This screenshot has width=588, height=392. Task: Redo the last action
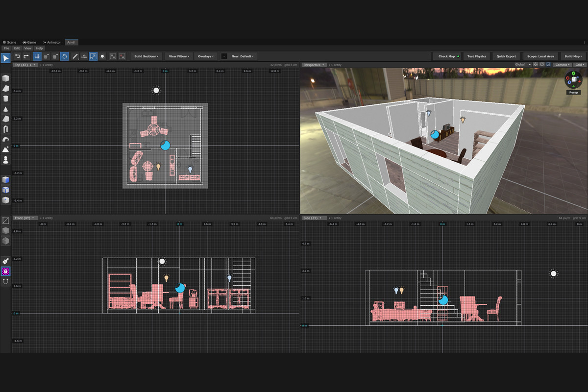coord(26,56)
